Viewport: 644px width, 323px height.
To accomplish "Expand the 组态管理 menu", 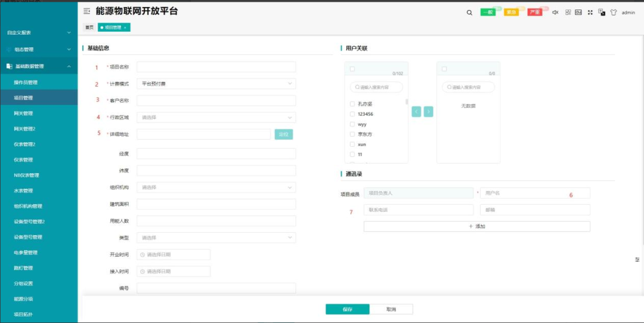I will (x=39, y=50).
